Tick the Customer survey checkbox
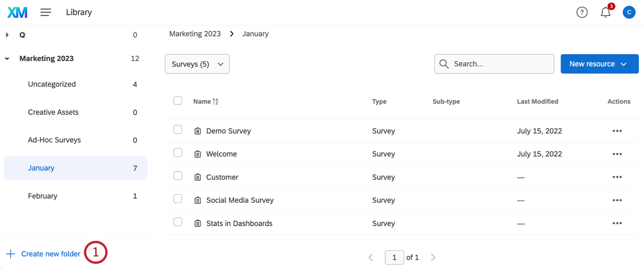The image size is (644, 269). click(178, 176)
